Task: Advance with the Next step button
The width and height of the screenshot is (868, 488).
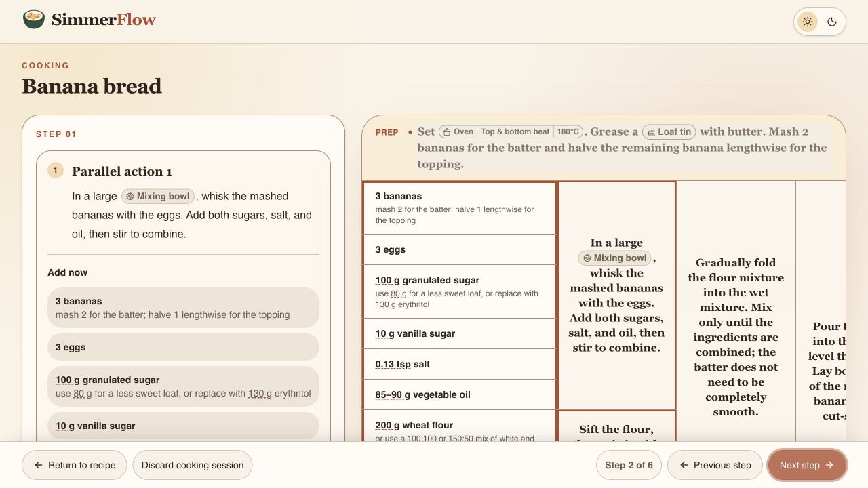Action: pyautogui.click(x=807, y=465)
